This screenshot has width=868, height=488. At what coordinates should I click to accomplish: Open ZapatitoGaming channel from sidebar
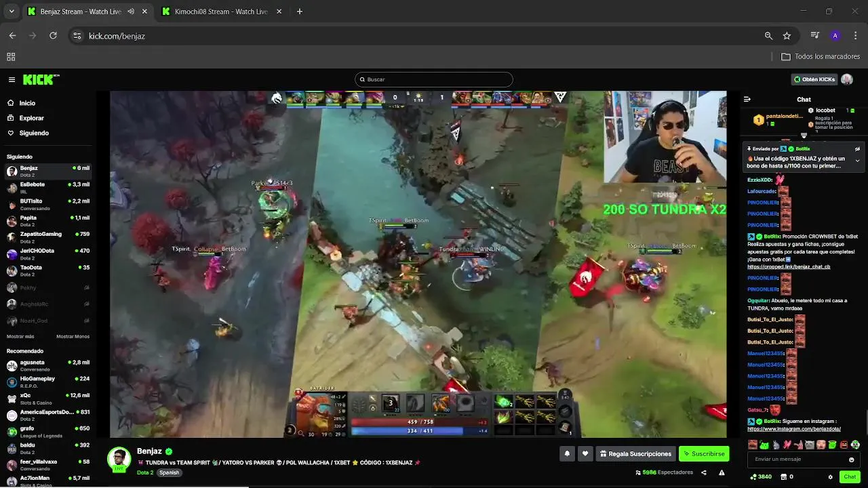point(47,237)
